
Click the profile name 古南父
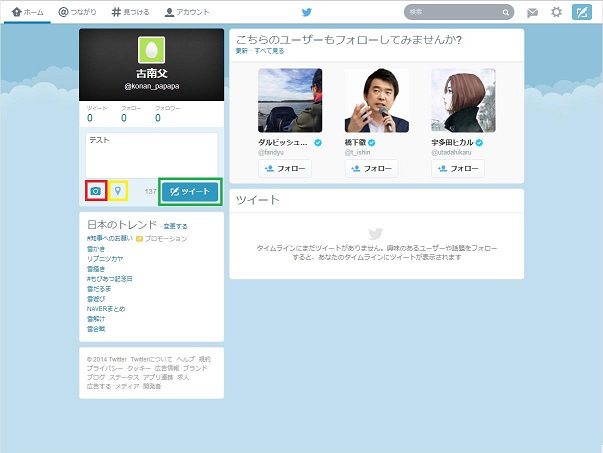pos(152,73)
